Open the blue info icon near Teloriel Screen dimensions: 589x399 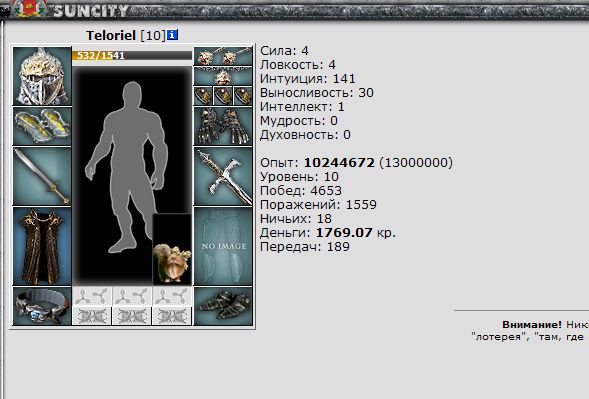tap(172, 35)
